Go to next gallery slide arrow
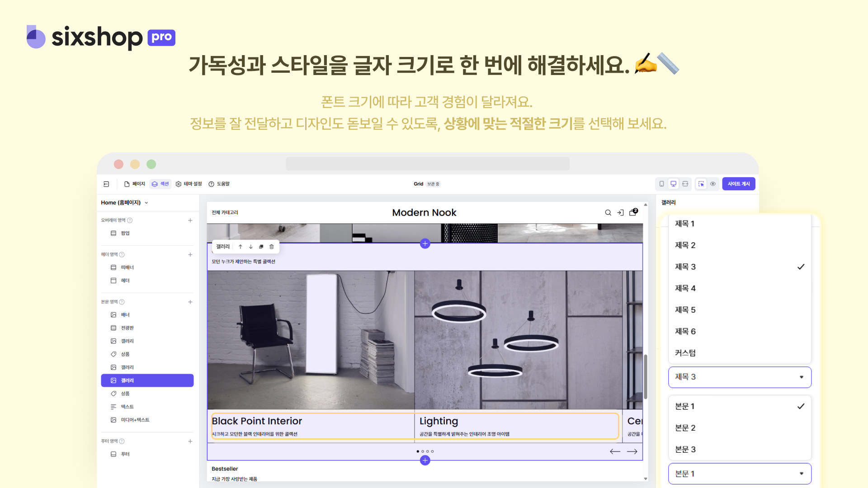This screenshot has width=868, height=488. click(x=632, y=451)
